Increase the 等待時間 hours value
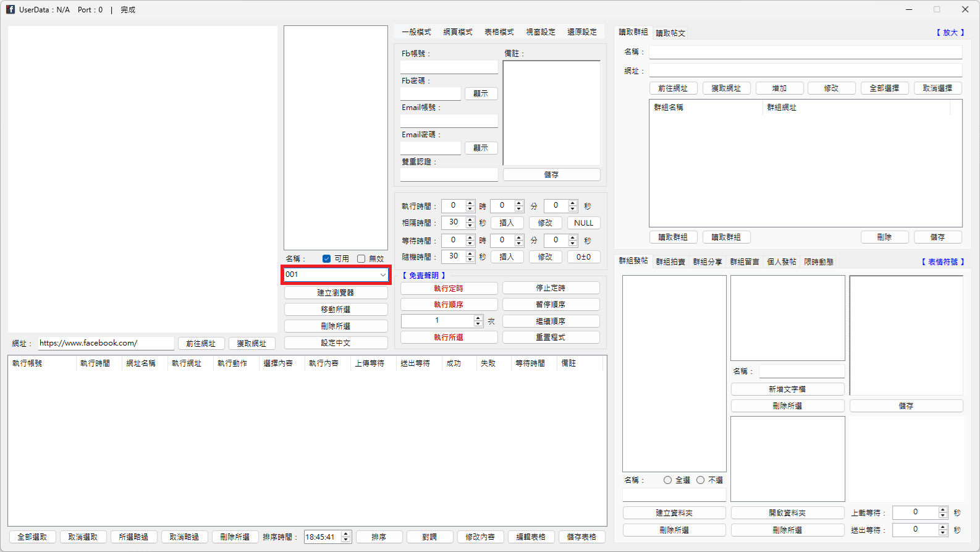This screenshot has height=552, width=980. coord(470,237)
